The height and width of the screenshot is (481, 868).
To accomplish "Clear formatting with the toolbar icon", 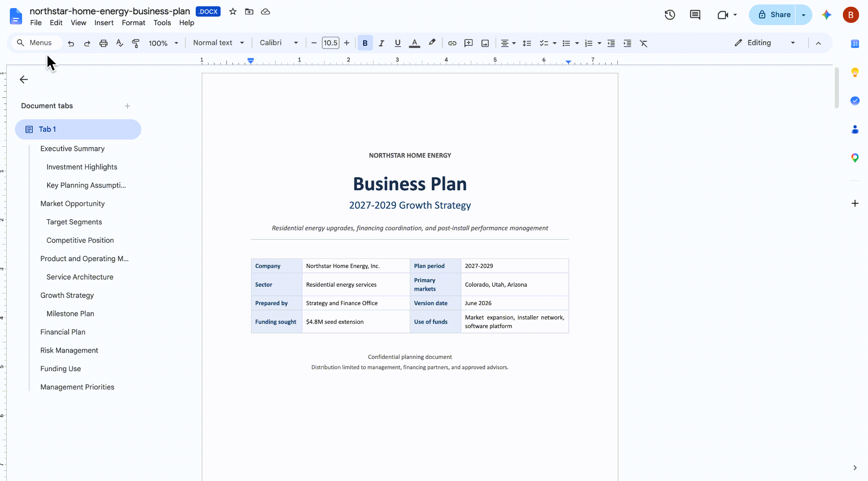I will [644, 43].
